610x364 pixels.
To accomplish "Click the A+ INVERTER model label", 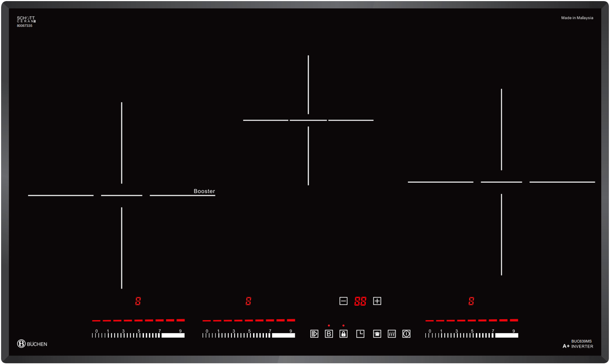I will pyautogui.click(x=578, y=346).
